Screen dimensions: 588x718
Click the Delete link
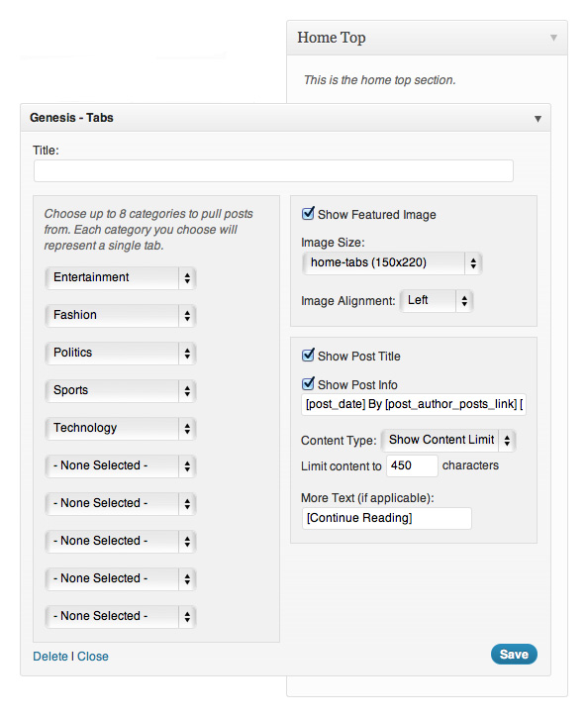pyautogui.click(x=50, y=657)
